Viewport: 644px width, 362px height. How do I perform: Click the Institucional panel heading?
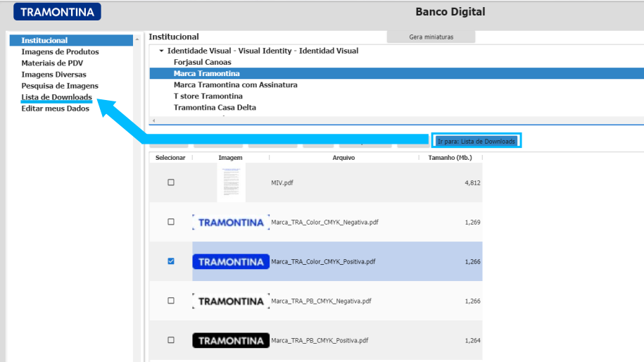click(x=174, y=37)
